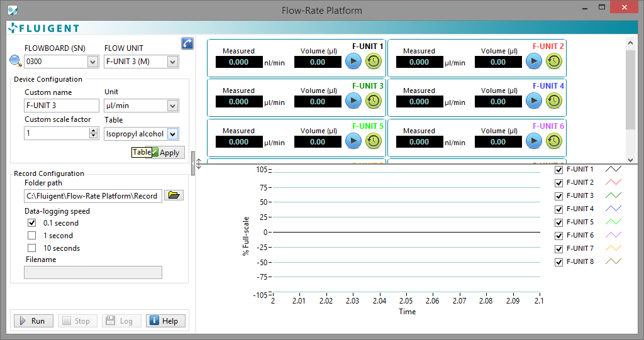Click the blue arrow icon above the FLOW UNIT dropdown
Viewport: 644px width, 340px height.
pos(187,43)
